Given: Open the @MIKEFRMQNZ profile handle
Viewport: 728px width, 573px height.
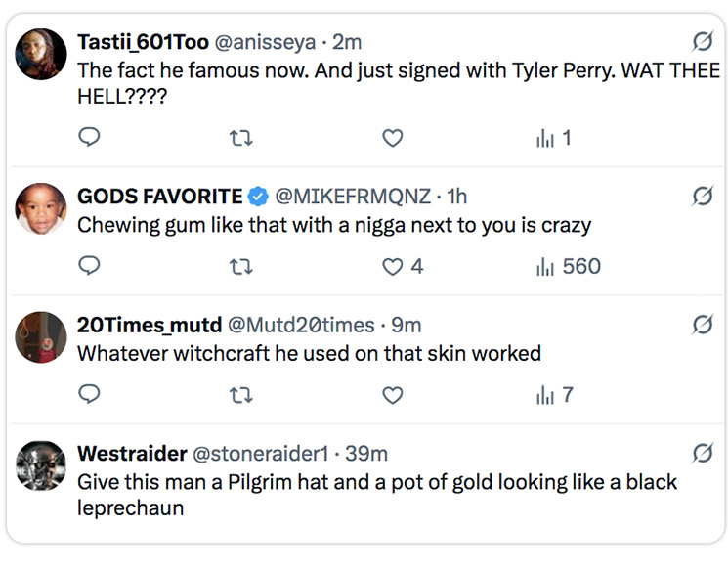Looking at the screenshot, I should tap(353, 196).
